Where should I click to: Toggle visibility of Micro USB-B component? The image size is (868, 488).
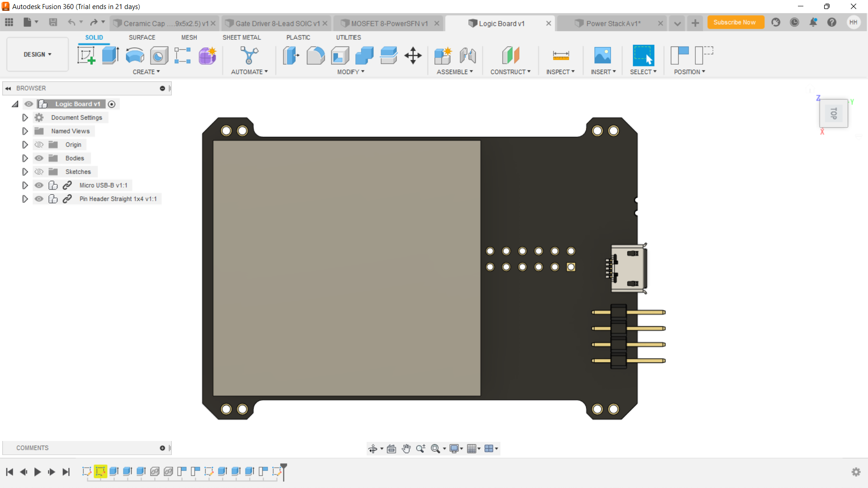[39, 185]
